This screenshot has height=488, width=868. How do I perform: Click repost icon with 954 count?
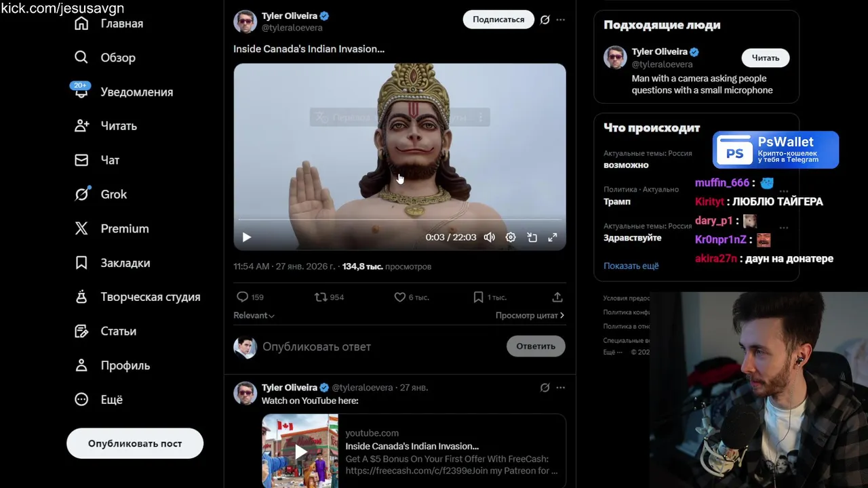[321, 297]
